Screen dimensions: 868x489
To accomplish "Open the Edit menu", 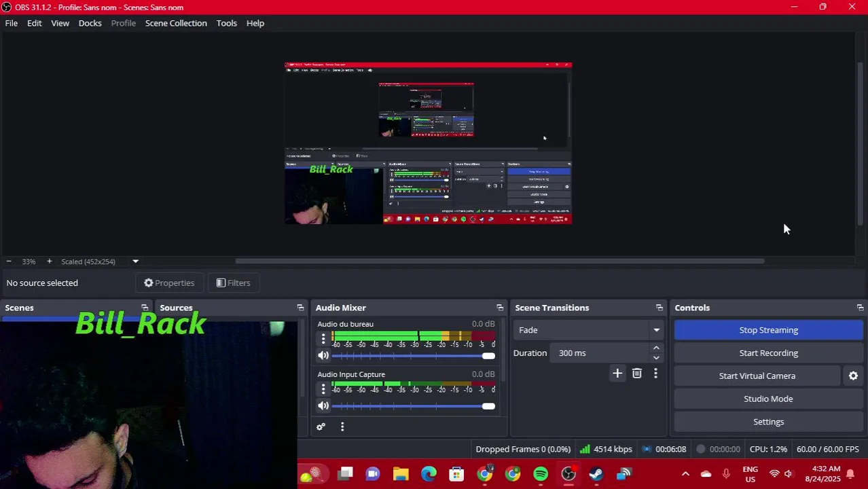I will click(35, 23).
